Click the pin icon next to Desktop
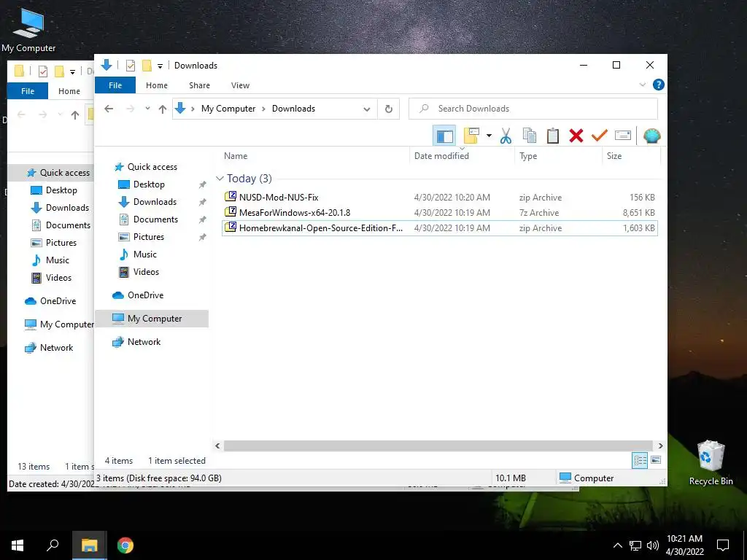The height and width of the screenshot is (560, 747). (x=203, y=184)
